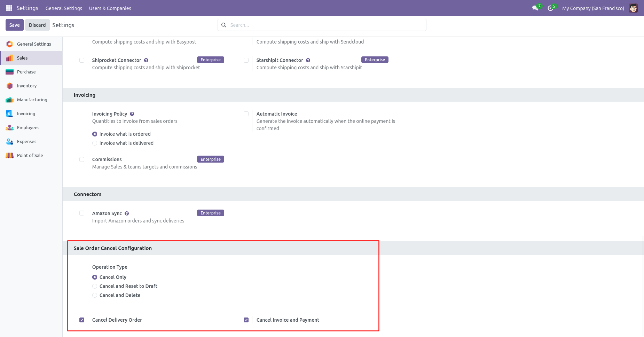Image resolution: width=644 pixels, height=337 pixels.
Task: Uncheck Cancel Delivery Order
Action: (x=82, y=320)
